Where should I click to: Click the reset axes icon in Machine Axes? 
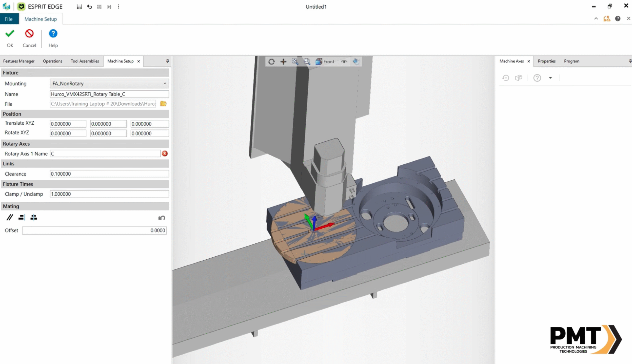[505, 78]
